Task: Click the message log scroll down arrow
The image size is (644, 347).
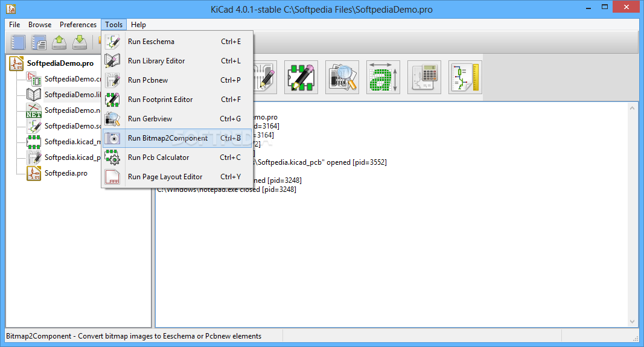Action: [632, 322]
